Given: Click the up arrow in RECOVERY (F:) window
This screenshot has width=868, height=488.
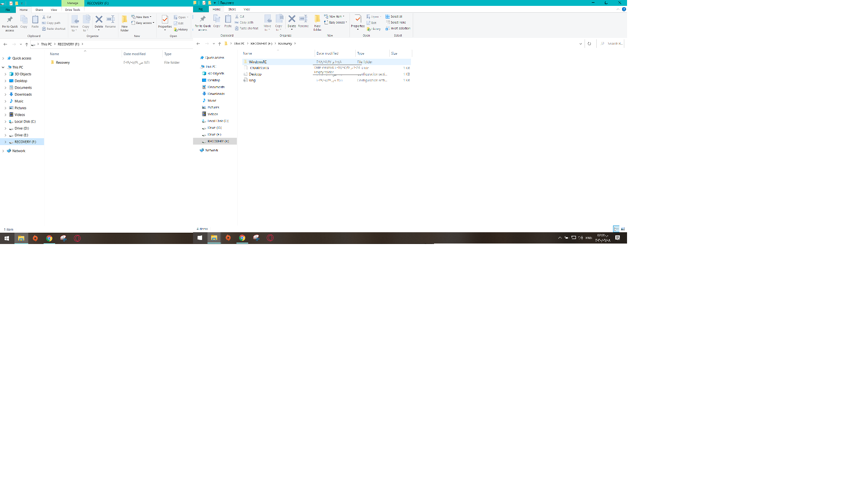Looking at the screenshot, I should click(27, 44).
